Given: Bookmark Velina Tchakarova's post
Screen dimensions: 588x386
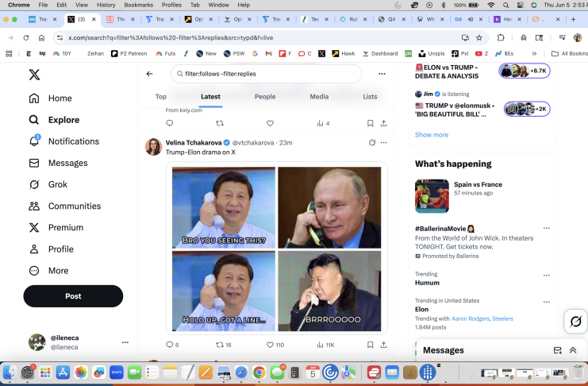Looking at the screenshot, I should click(x=370, y=345).
